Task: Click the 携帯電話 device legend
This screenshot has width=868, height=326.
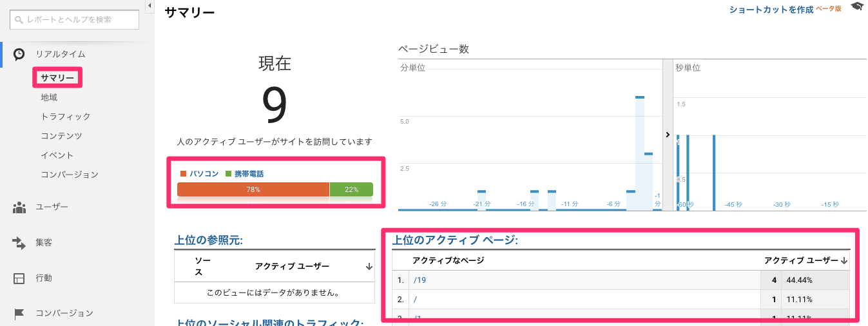Action: click(245, 174)
